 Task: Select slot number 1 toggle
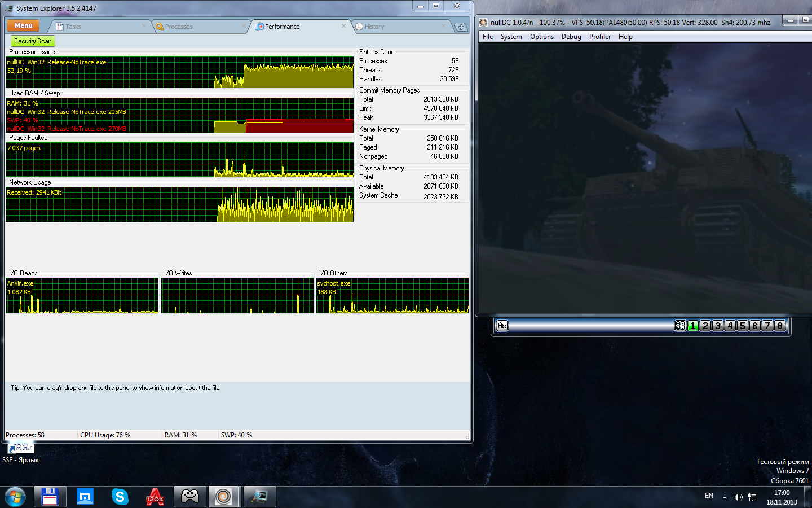[x=693, y=326]
